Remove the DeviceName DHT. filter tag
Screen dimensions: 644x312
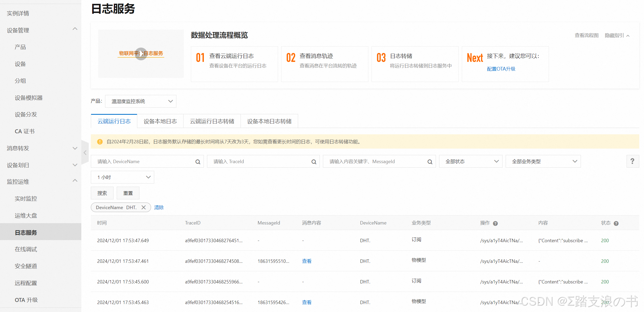coord(144,208)
